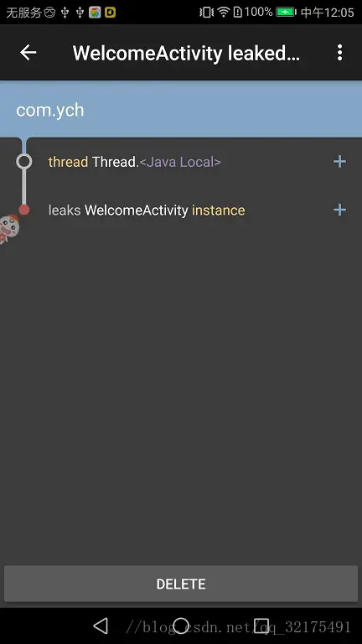Tap the Wi-Fi status icon
Screen dimensions: 362x644
point(223,12)
